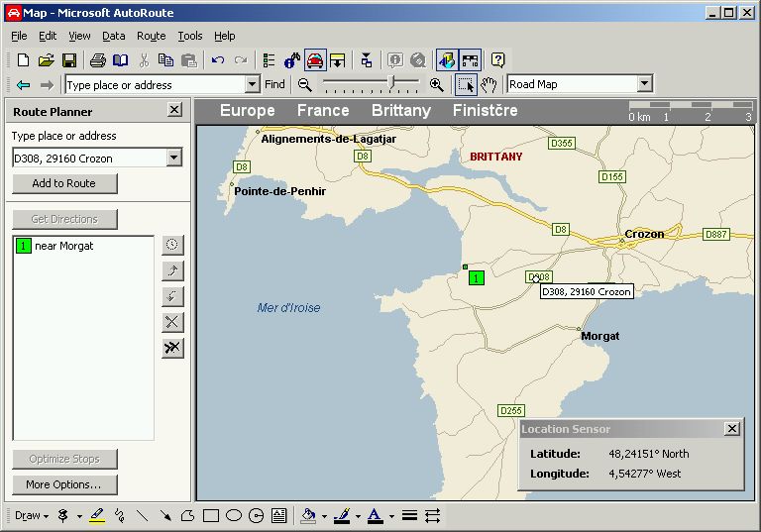Open the Road Map style dropdown
This screenshot has width=761, height=532.
[644, 84]
